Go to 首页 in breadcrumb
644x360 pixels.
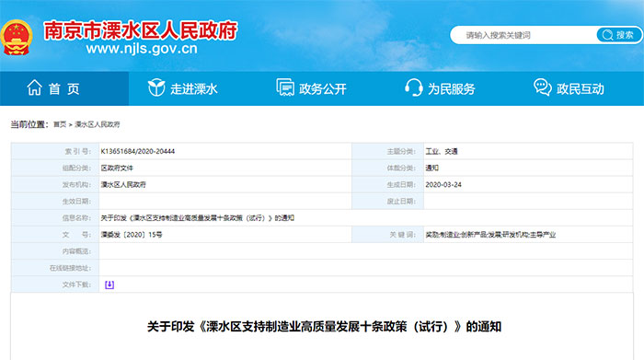point(60,124)
